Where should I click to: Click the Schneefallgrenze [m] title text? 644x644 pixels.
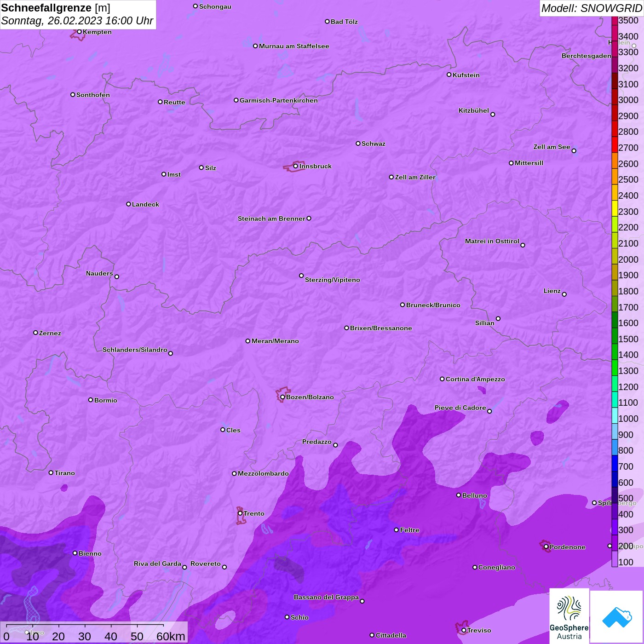(56, 8)
